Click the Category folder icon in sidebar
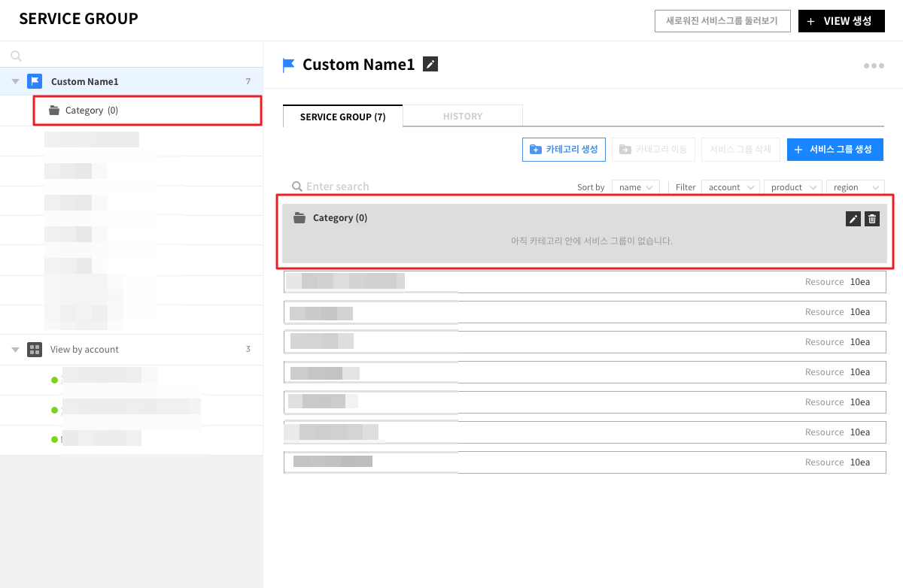 pyautogui.click(x=53, y=111)
